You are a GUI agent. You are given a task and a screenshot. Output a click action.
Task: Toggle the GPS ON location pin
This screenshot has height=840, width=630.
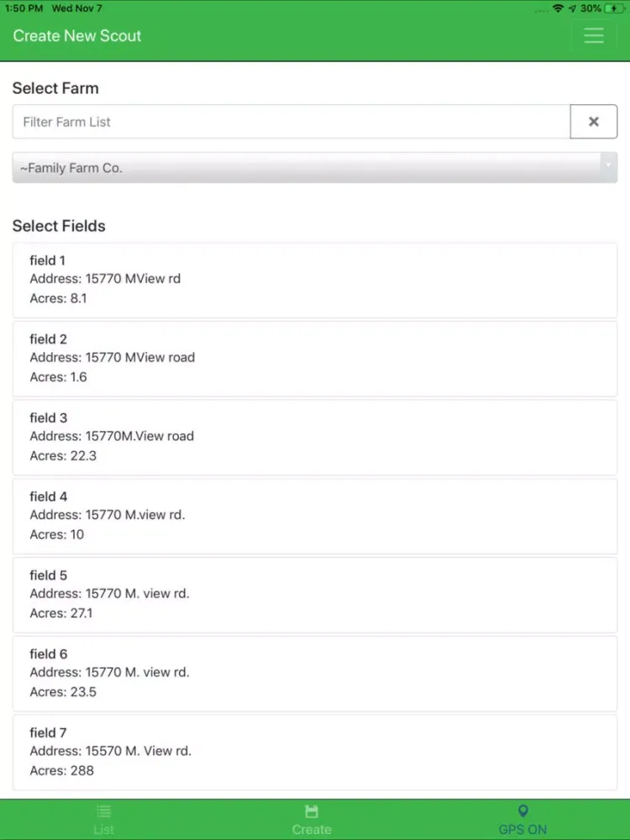pos(523,811)
